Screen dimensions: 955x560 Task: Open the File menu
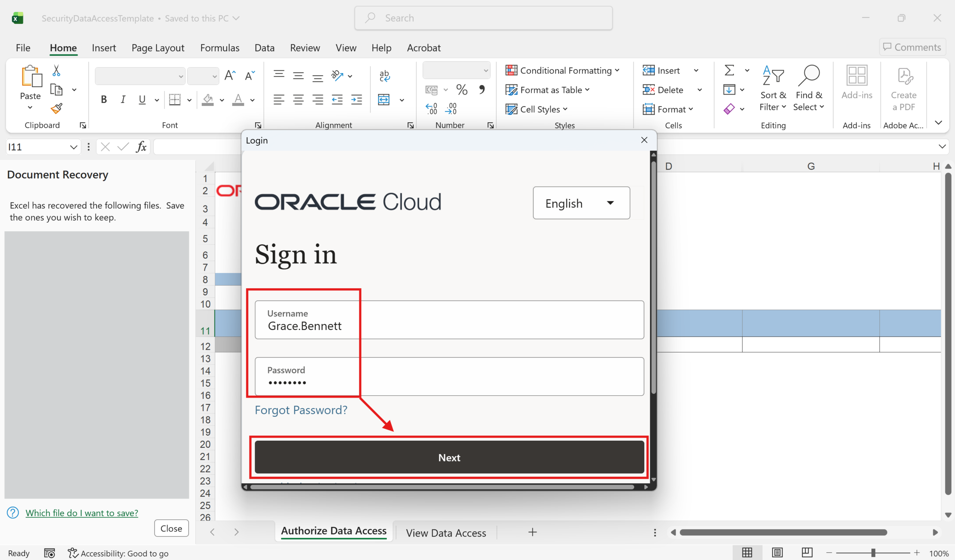[23, 48]
